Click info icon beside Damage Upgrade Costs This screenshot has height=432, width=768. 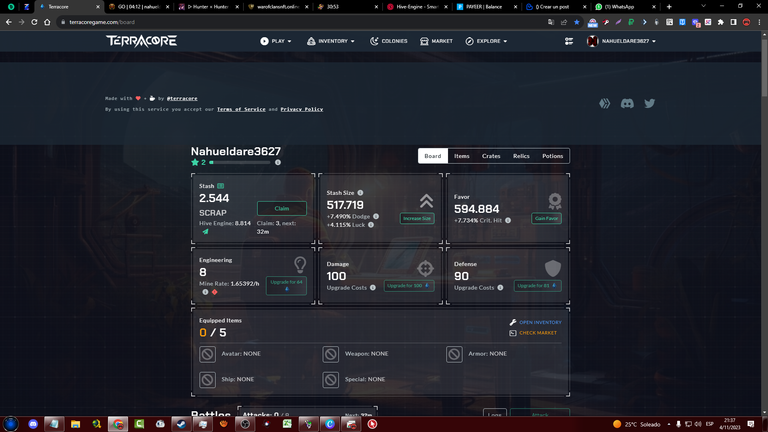(x=373, y=288)
